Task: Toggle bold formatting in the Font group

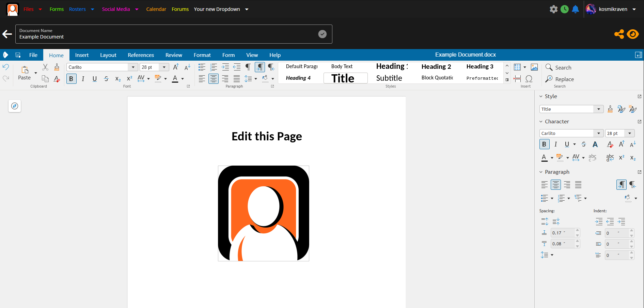Action: click(x=71, y=78)
